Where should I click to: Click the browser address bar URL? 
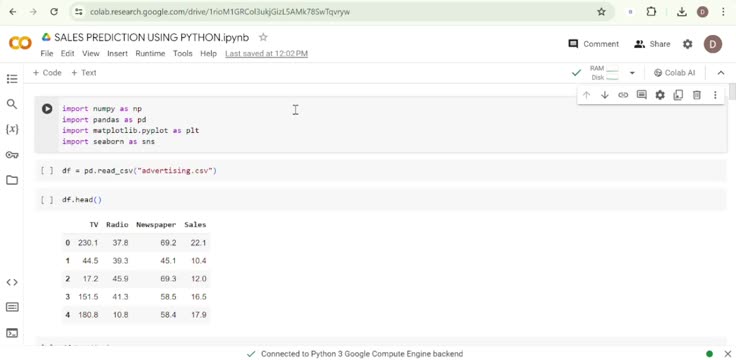220,12
